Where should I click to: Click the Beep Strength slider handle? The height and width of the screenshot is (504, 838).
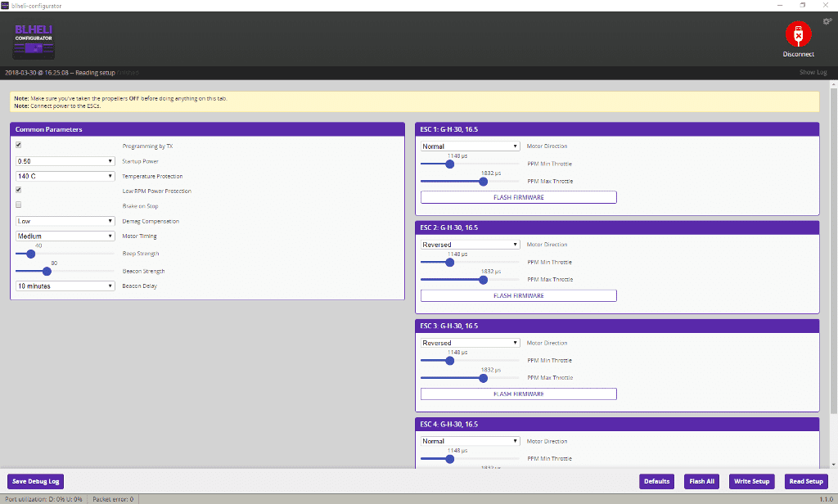(x=31, y=254)
